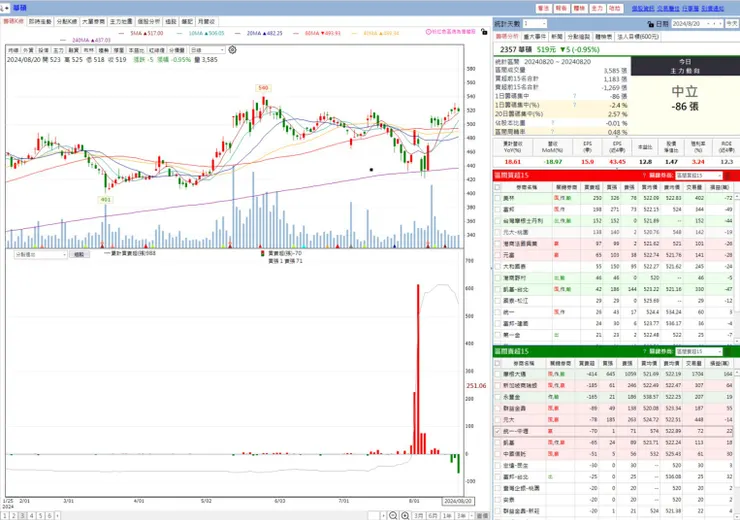Zoom out the chart with minus magnifier
Viewport: 740px width, 520px height.
[x=393, y=516]
